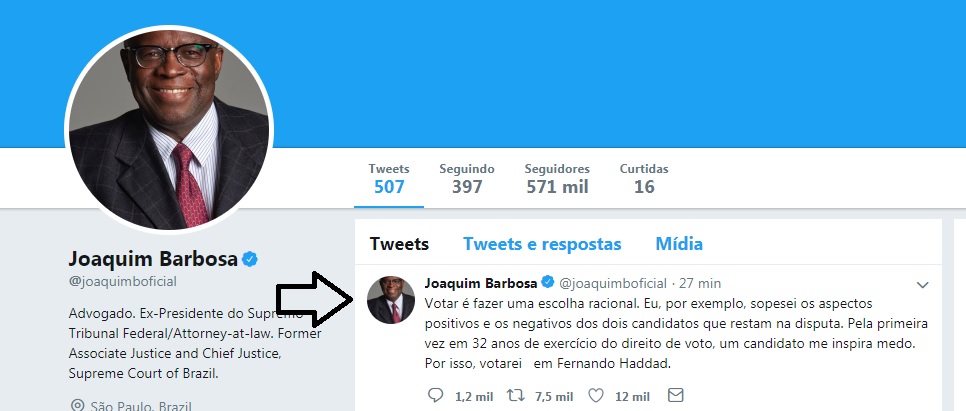
Task: Click the location pin icon by São Paulo
Action: [x=78, y=405]
